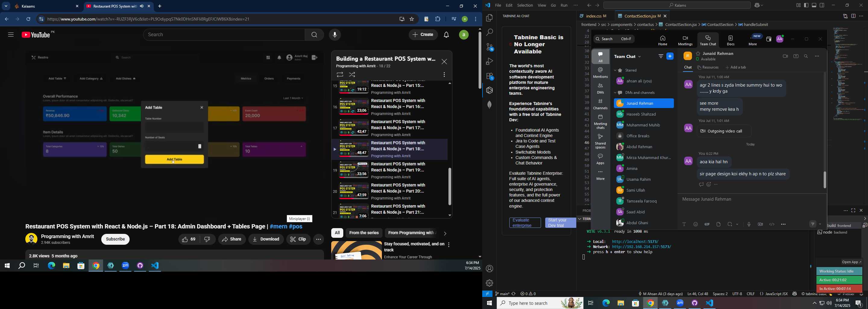Viewport: 868px width, 309px height.
Task: Open video actions three-dot menu
Action: coord(319,239)
